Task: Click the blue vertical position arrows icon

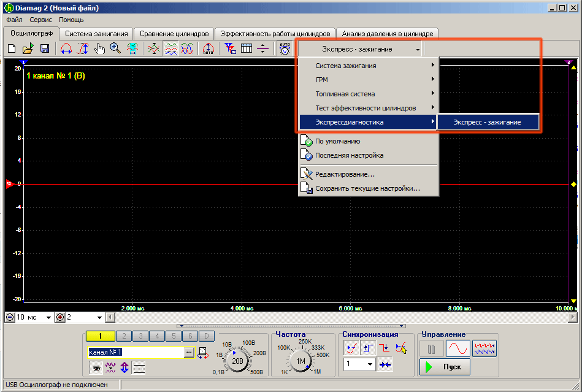Action: (124, 368)
